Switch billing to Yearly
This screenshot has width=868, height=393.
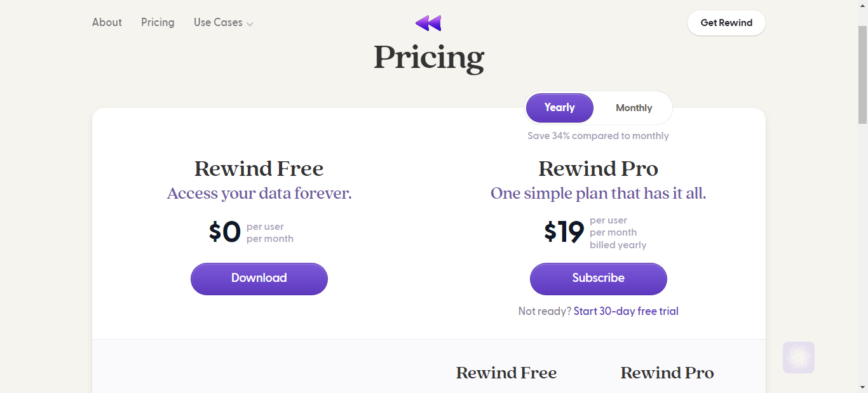tap(559, 108)
